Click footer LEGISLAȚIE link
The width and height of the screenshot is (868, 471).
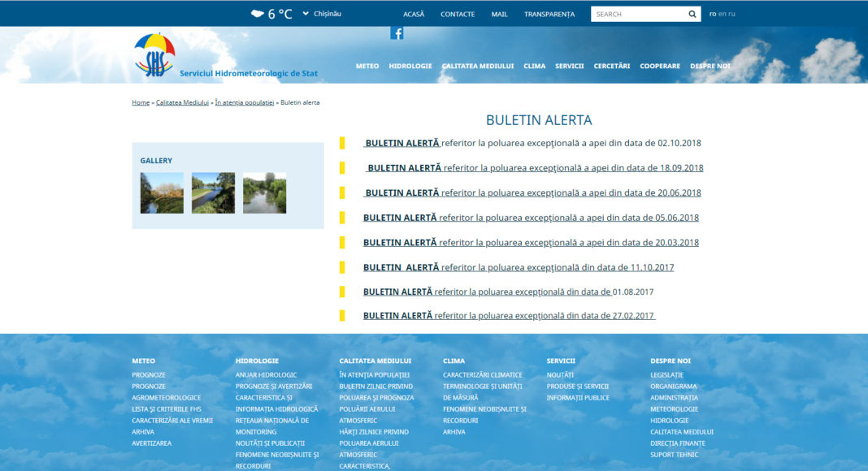666,375
